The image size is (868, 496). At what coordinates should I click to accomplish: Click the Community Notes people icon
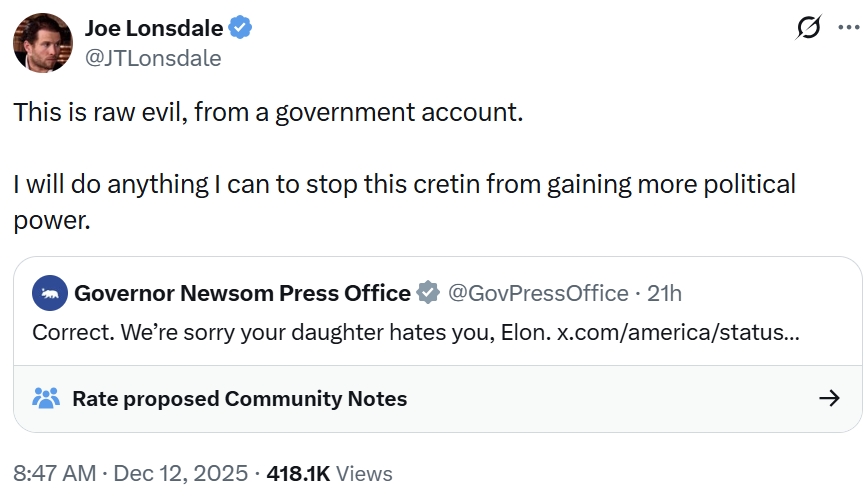[x=46, y=398]
